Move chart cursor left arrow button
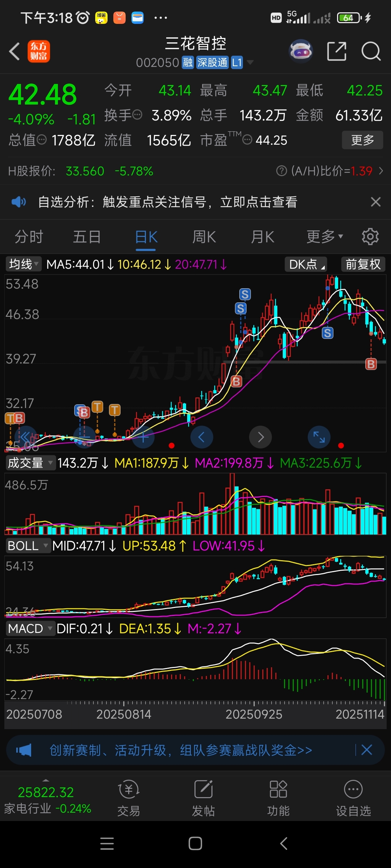The height and width of the screenshot is (868, 391). point(202,437)
